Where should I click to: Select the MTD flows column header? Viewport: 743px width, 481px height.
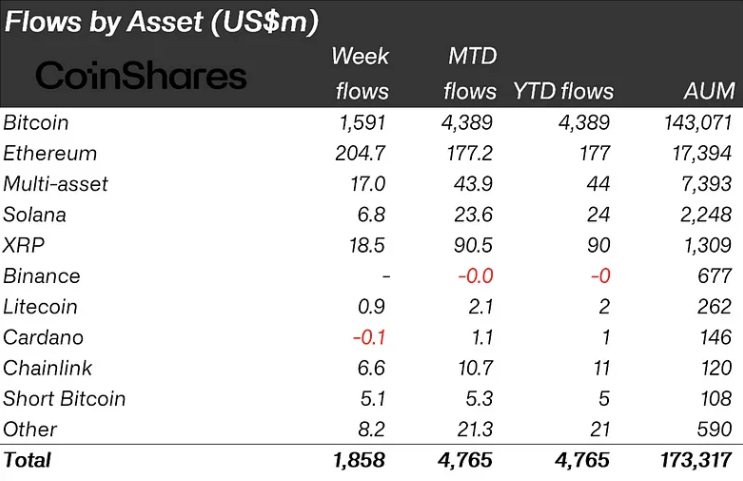tap(470, 73)
